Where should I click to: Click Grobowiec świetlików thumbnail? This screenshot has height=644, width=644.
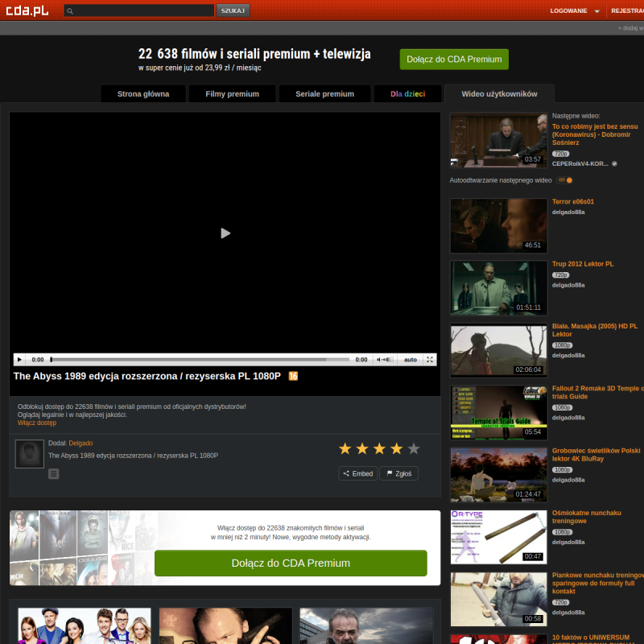click(x=499, y=475)
